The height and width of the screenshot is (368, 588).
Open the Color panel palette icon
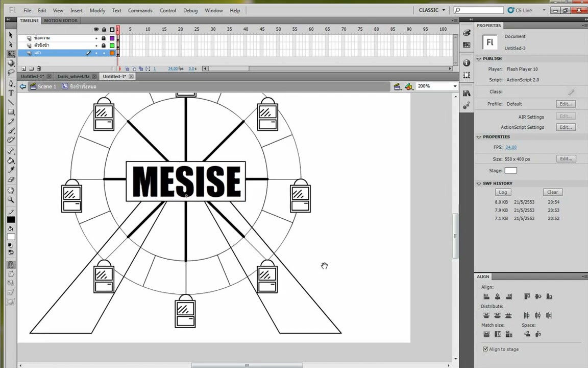coord(467,33)
